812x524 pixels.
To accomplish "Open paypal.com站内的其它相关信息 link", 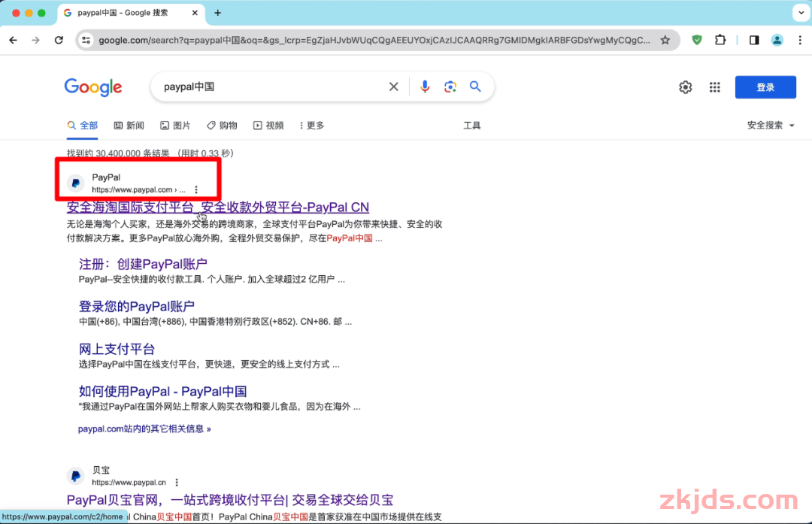I will 144,429.
